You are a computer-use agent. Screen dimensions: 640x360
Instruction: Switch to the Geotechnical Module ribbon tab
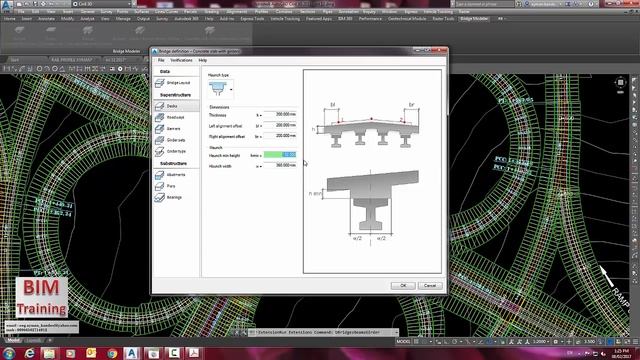(x=407, y=19)
